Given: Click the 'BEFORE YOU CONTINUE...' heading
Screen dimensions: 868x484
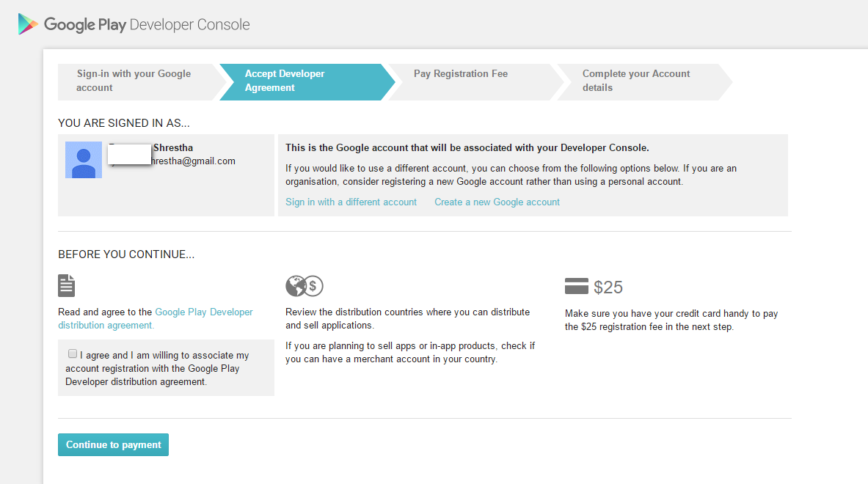Looking at the screenshot, I should (x=126, y=254).
